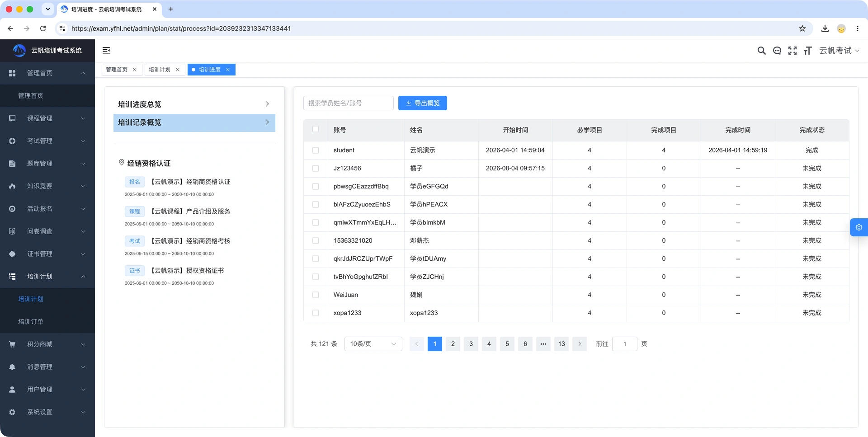The width and height of the screenshot is (868, 437).
Task: Click the 知识竞赛 flame icon
Action: click(12, 186)
